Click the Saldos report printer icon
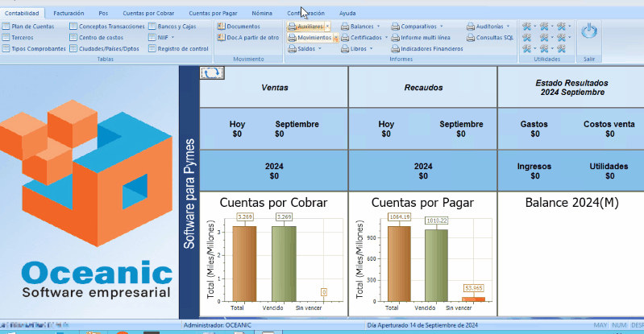Viewport: 644px width, 334px height. (x=292, y=49)
